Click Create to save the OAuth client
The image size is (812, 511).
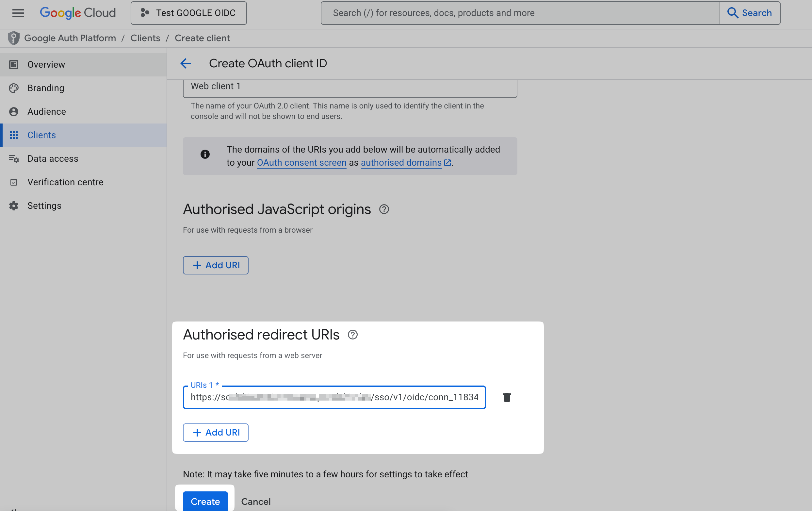tap(205, 502)
